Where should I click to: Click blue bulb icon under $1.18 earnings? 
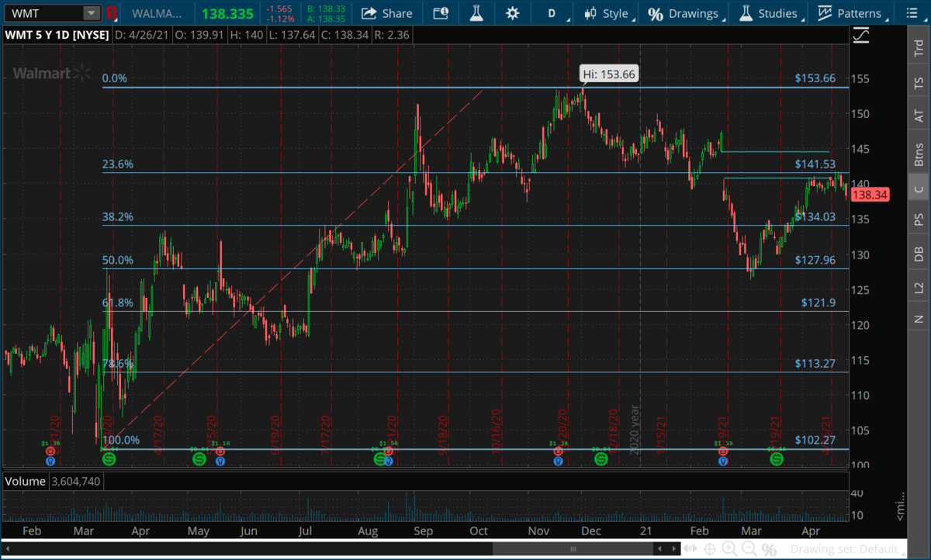click(x=220, y=461)
